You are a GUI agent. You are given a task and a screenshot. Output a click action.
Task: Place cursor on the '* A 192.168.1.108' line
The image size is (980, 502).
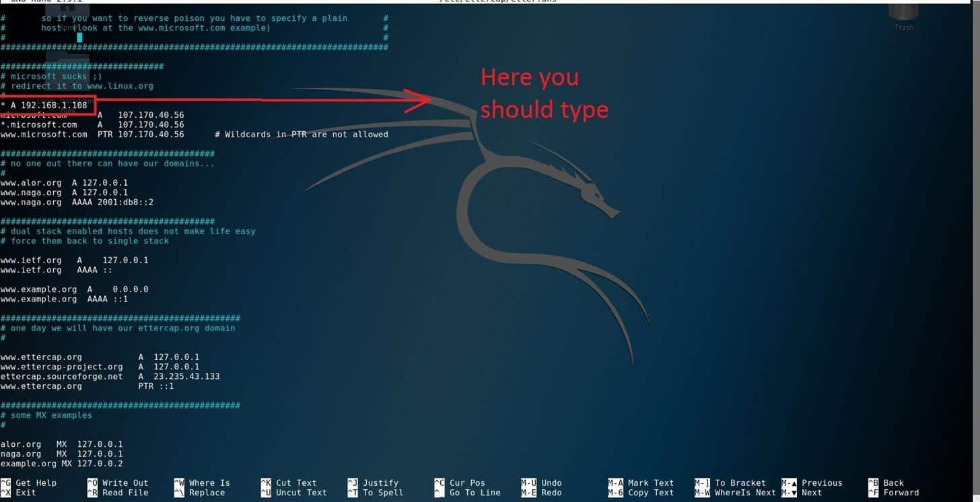click(x=44, y=106)
